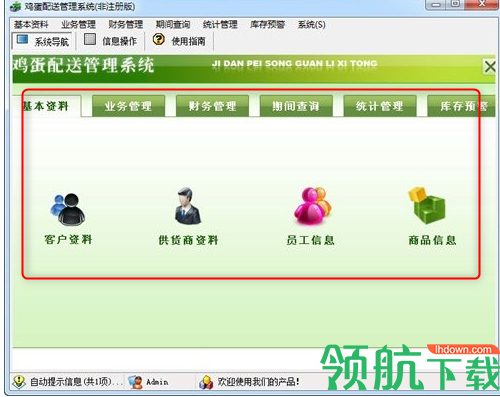Screen dimensions: 500x397
Task: Switch to the 业务管理 tab
Action: [128, 106]
